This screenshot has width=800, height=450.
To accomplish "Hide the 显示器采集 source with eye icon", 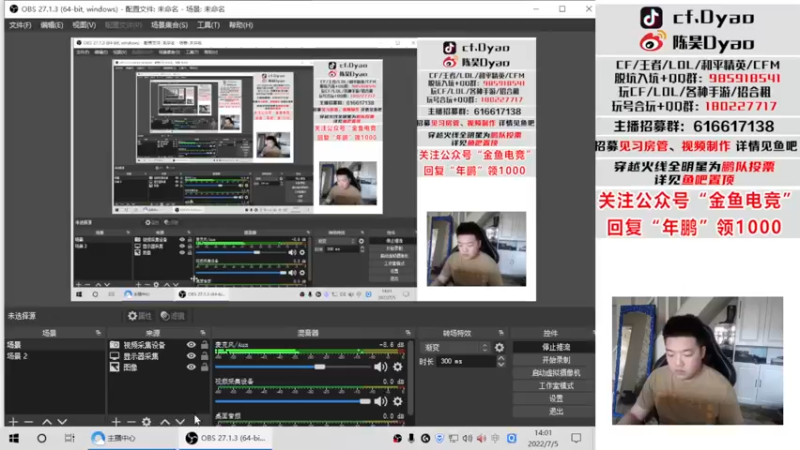I will (191, 356).
